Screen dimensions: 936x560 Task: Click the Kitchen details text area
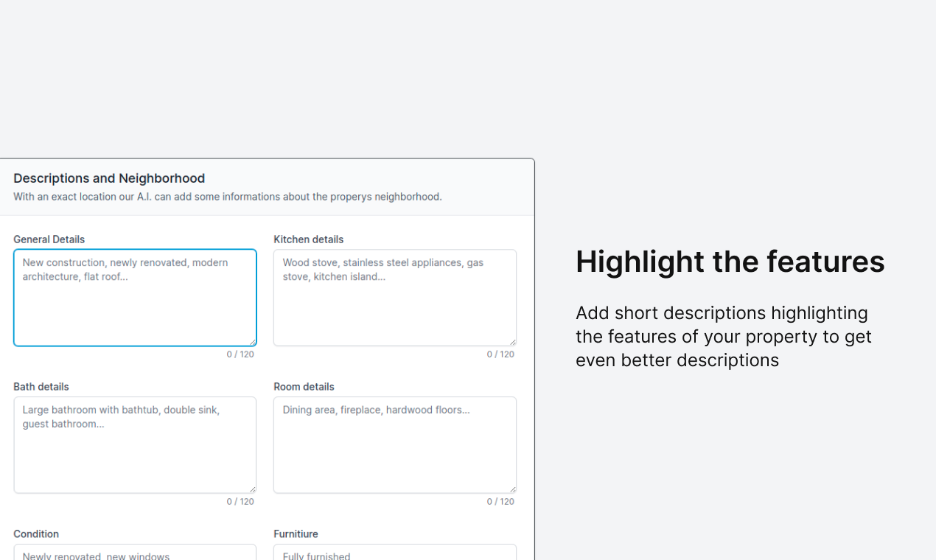(395, 298)
